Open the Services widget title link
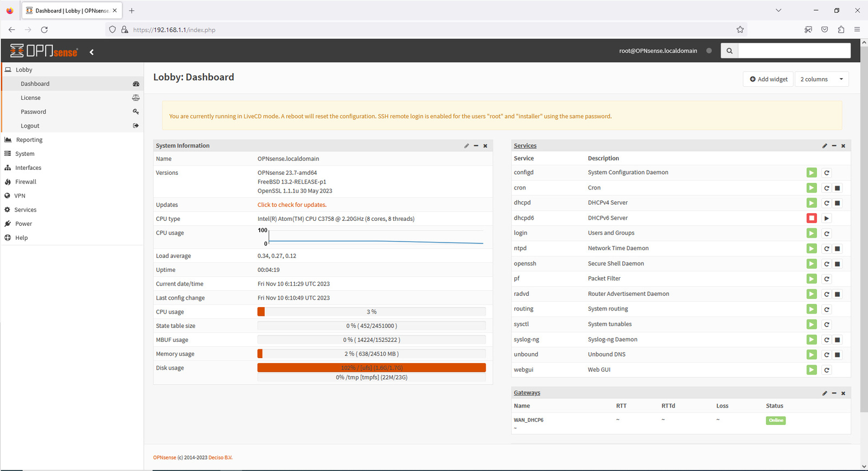868x471 pixels. [525, 145]
